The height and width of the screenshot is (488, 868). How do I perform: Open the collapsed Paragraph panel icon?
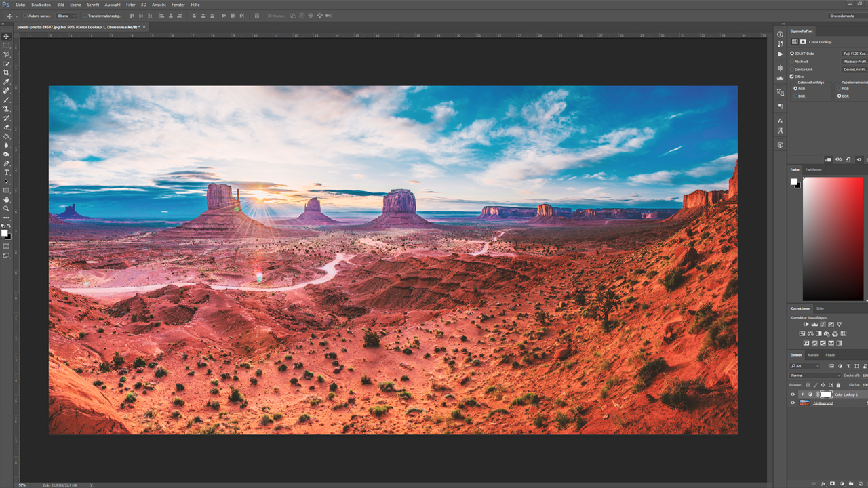pyautogui.click(x=781, y=106)
